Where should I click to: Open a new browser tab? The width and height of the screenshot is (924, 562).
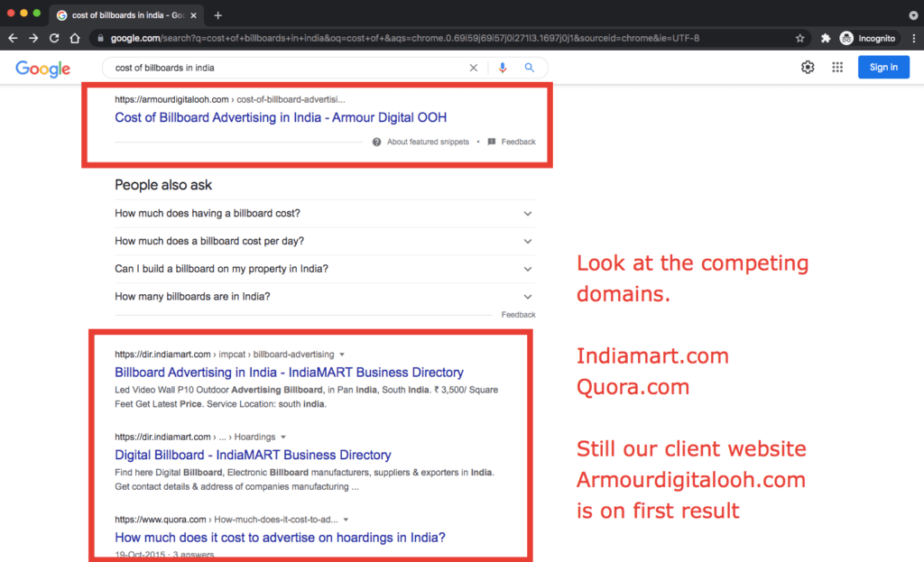(x=217, y=14)
